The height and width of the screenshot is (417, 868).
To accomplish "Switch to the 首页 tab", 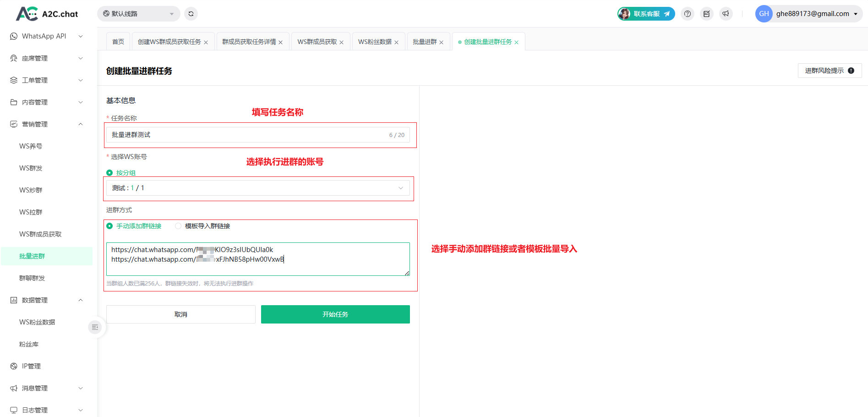I will [x=118, y=42].
